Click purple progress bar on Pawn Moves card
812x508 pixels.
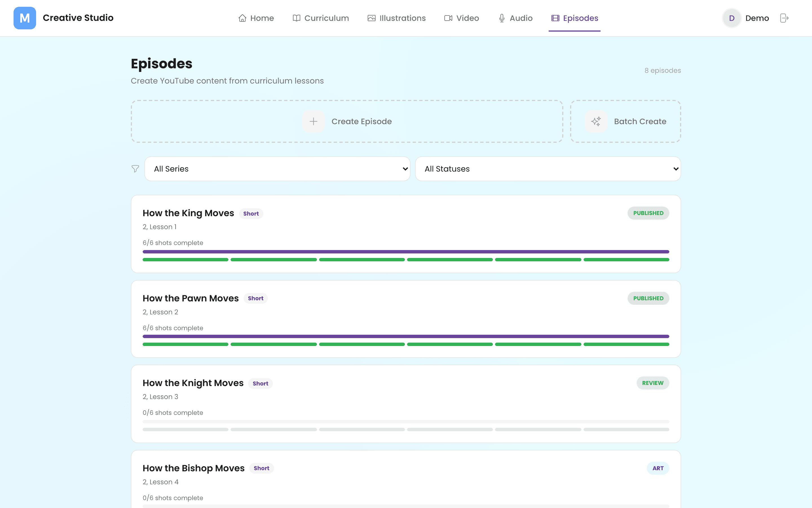click(x=406, y=336)
